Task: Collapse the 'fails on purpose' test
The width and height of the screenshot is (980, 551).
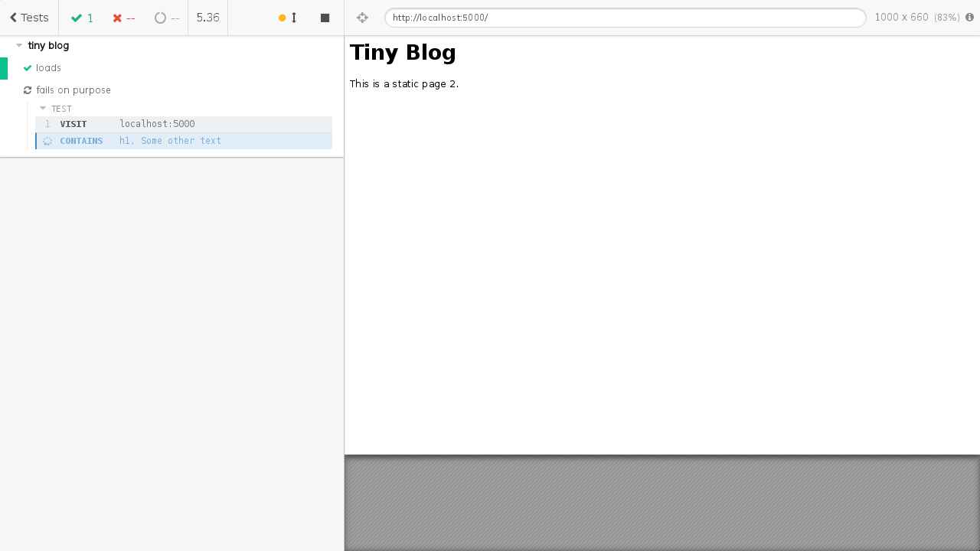Action: pyautogui.click(x=73, y=90)
